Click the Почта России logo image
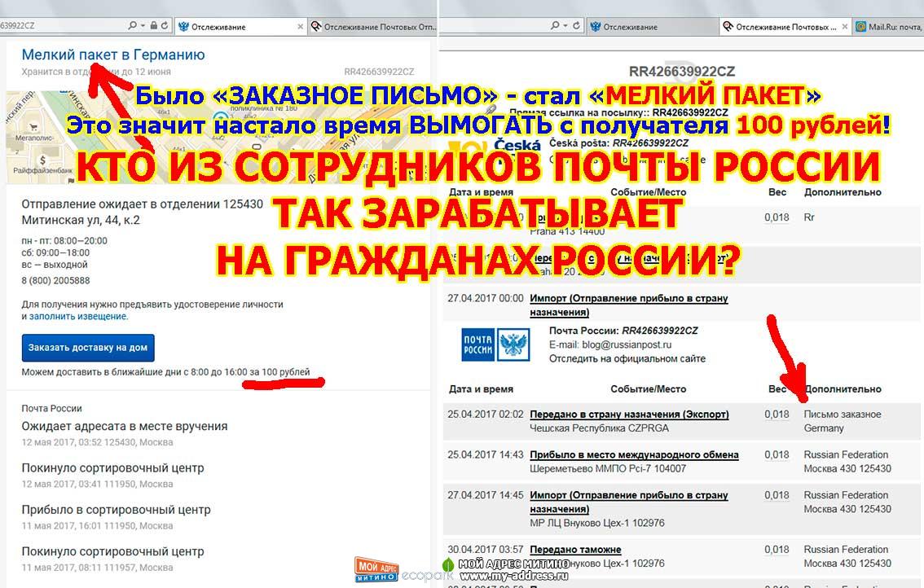 point(477,344)
